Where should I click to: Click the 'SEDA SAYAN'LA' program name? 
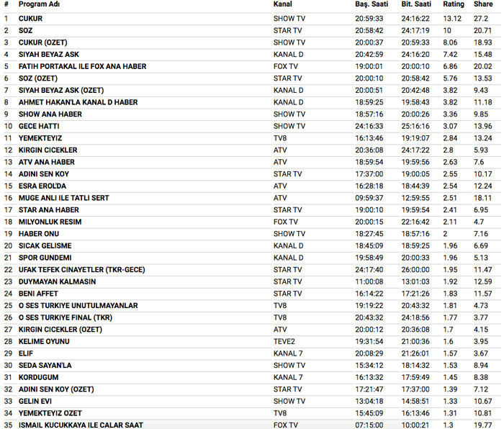point(45,366)
